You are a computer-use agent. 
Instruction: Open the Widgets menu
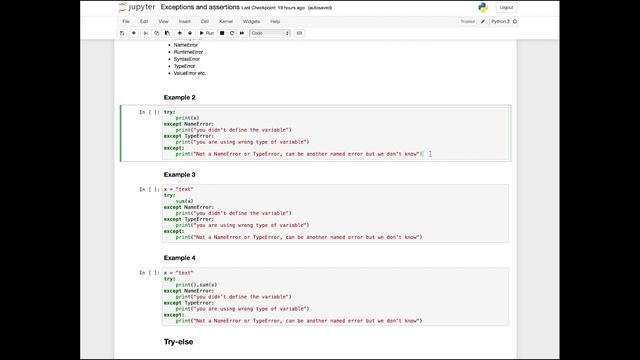tap(251, 21)
